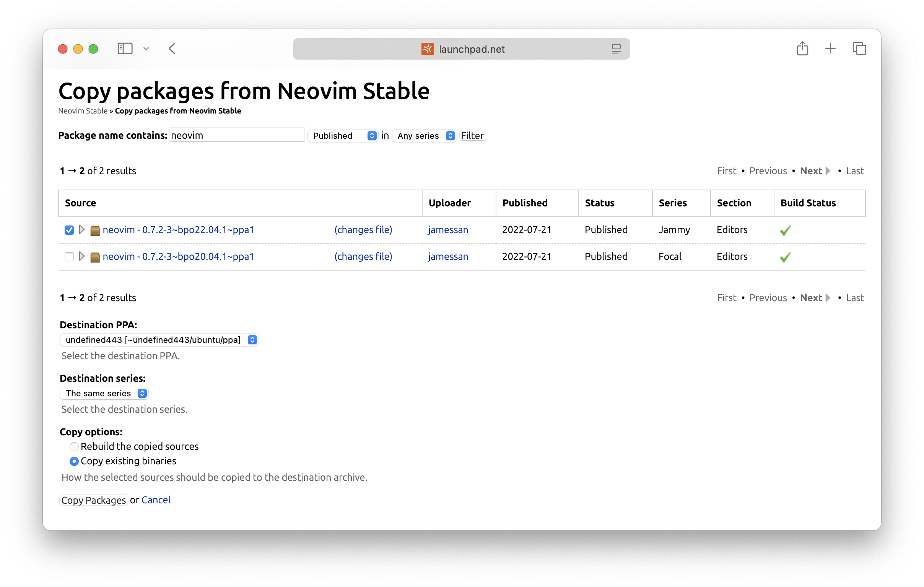The width and height of the screenshot is (924, 587).
Task: Uncheck the bpo22.04.1 neovim package checkbox
Action: tap(69, 230)
